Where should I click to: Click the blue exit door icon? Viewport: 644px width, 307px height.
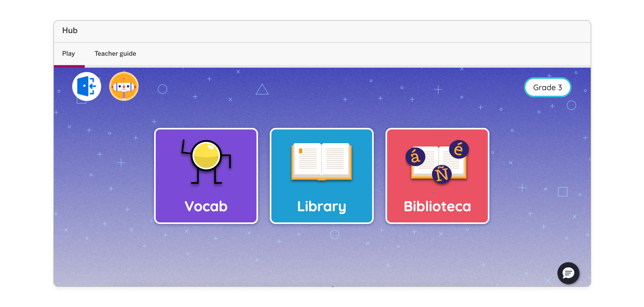pos(87,87)
